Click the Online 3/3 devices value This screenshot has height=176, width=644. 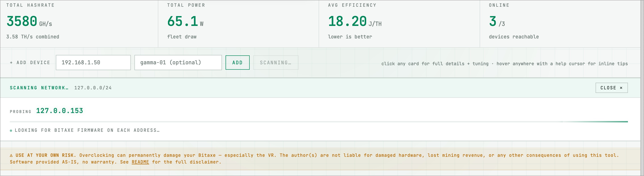pyautogui.click(x=497, y=21)
